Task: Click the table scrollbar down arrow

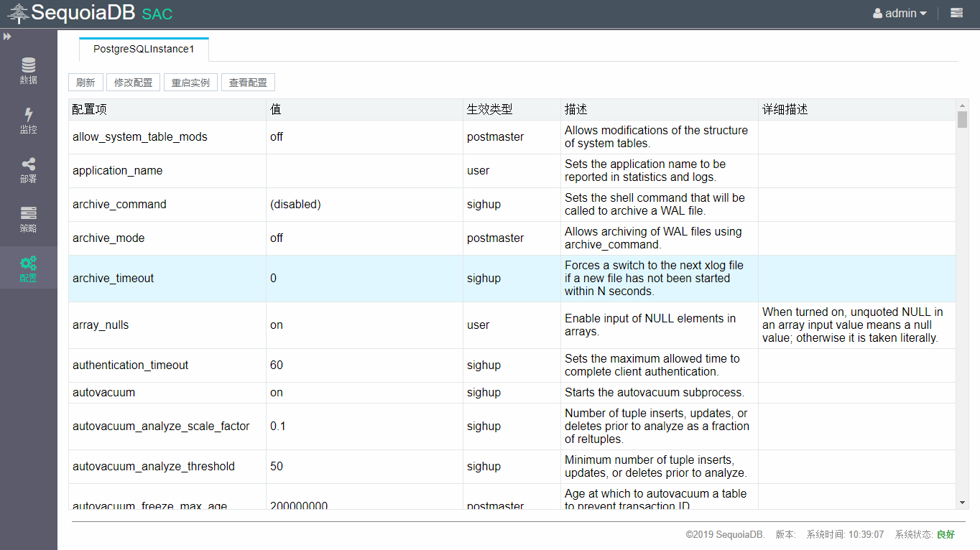Action: tap(963, 503)
